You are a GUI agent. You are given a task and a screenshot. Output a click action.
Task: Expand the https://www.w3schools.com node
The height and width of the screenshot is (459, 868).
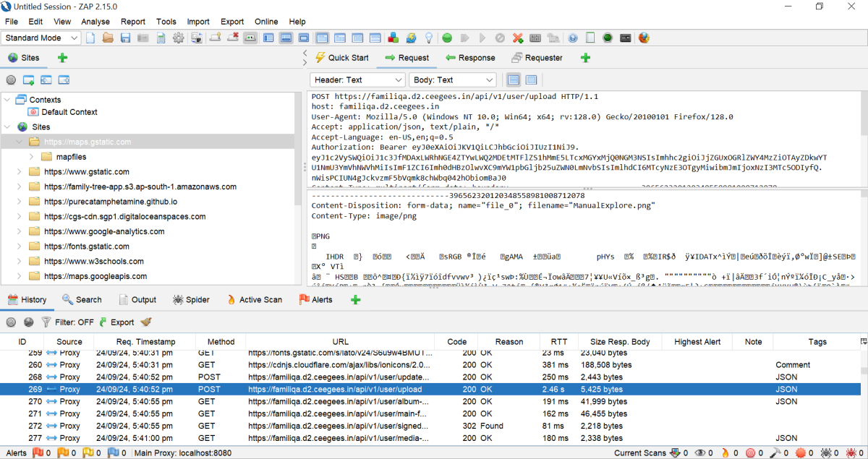[20, 262]
